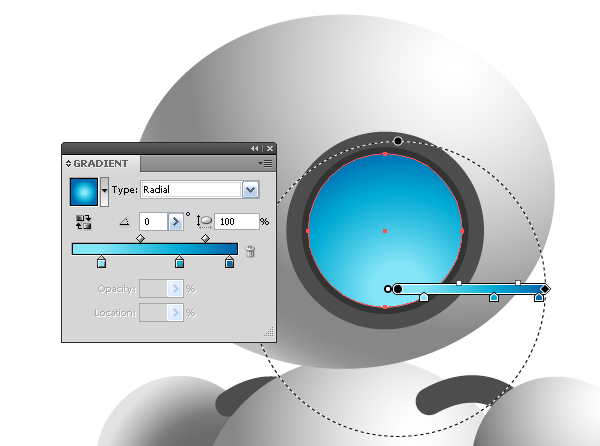Screen dimensions: 600x446
Task: Click the center point of blue circle
Action: (385, 231)
